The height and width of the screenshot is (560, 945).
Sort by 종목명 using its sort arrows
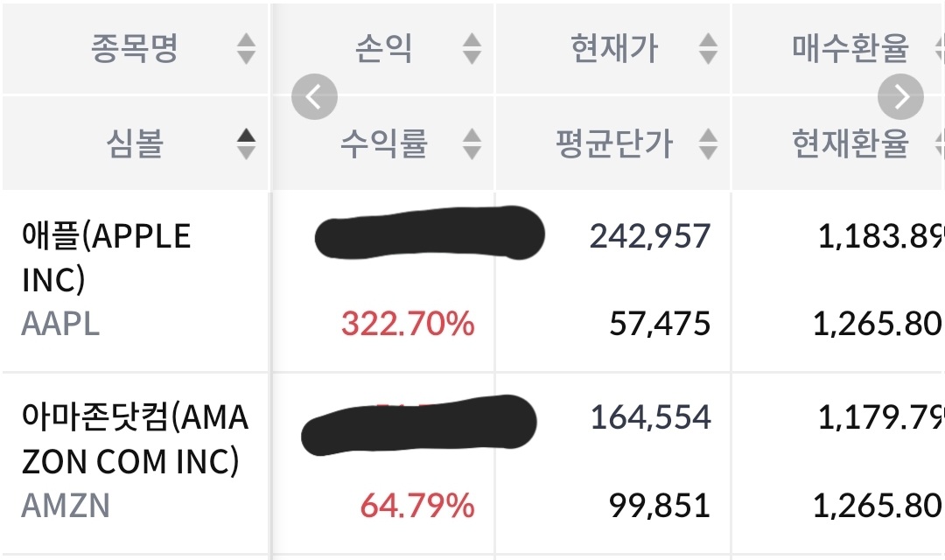(x=247, y=49)
